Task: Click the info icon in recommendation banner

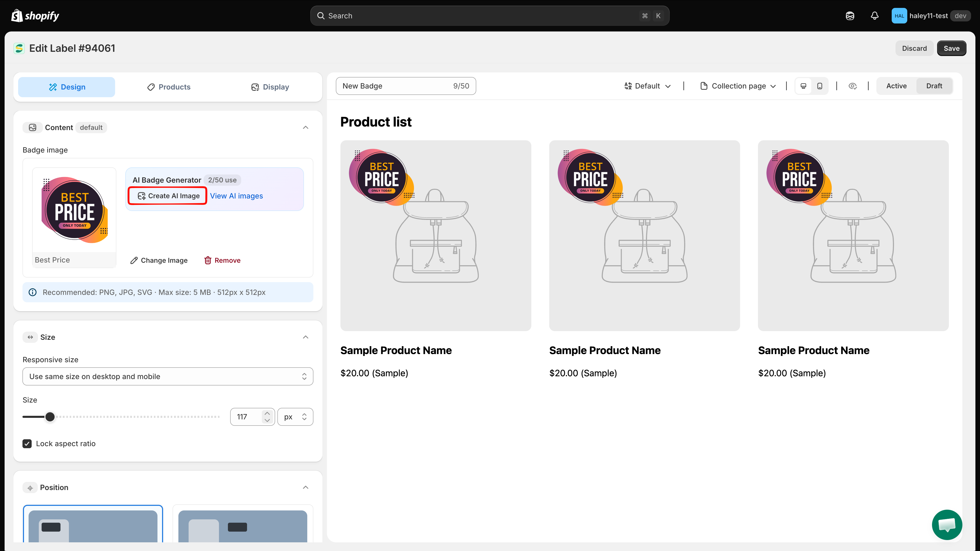Action: pyautogui.click(x=33, y=292)
